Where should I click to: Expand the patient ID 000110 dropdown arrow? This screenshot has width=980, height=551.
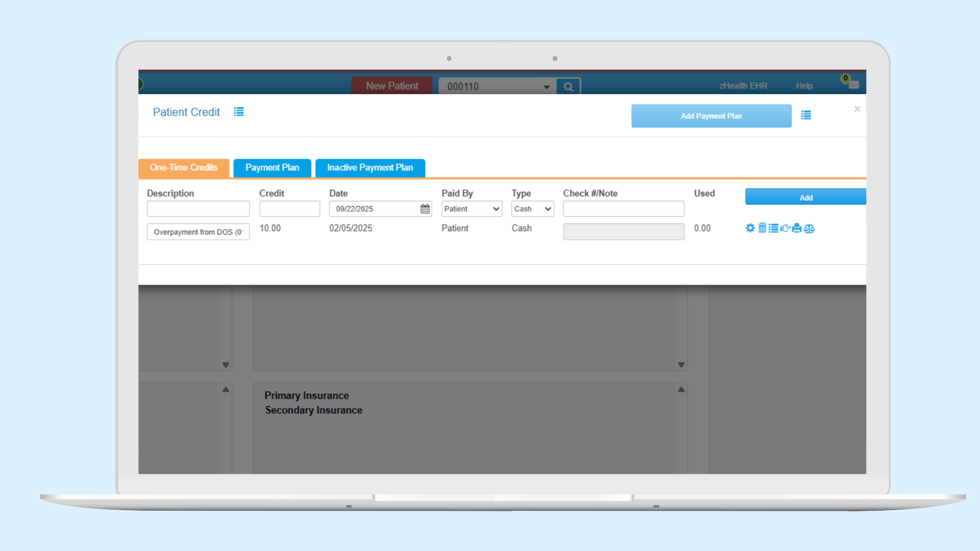[x=547, y=87]
